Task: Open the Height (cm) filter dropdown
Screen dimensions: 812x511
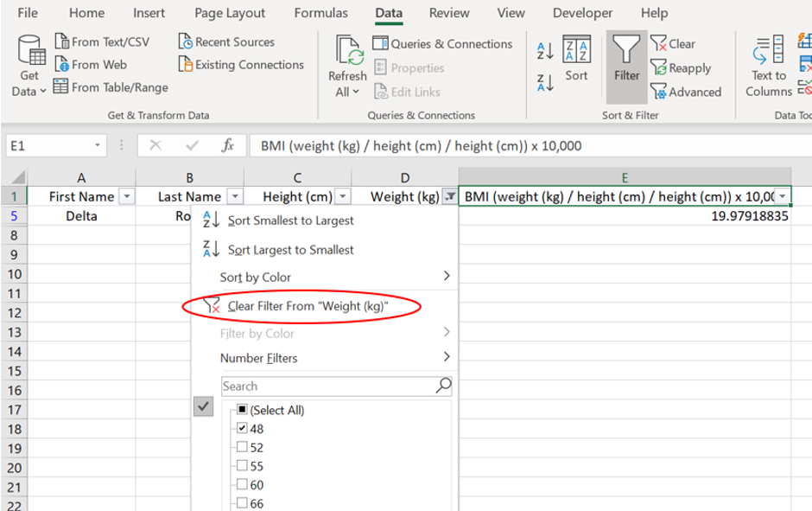Action: [342, 197]
